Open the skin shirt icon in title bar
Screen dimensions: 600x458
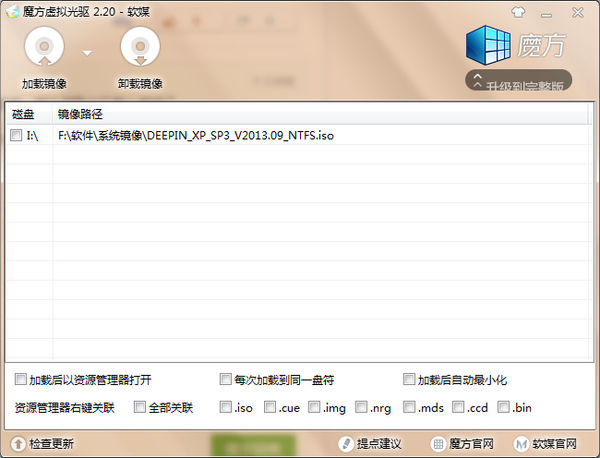click(518, 13)
